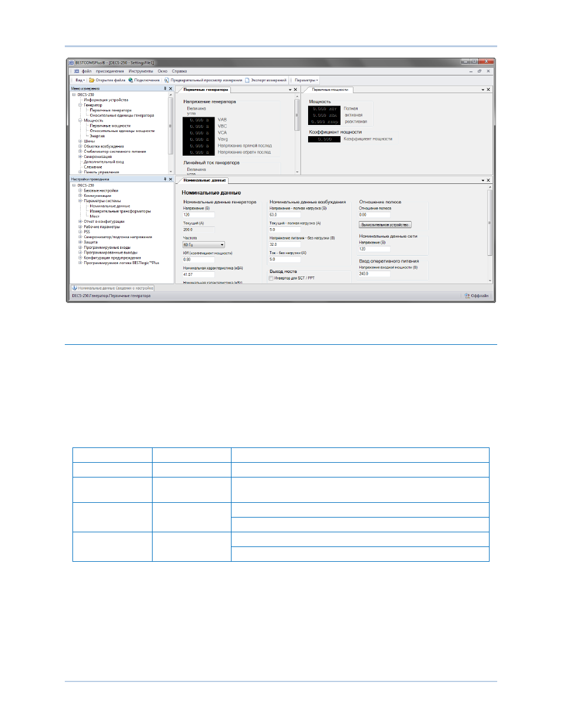Collapse the Мощность tree node
Image resolution: width=562 pixels, height=728 pixels.
click(x=80, y=120)
